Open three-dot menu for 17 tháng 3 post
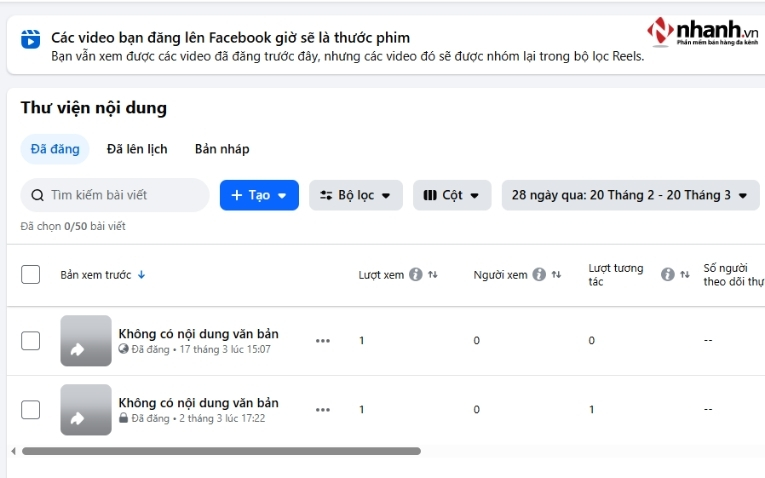 tap(323, 340)
